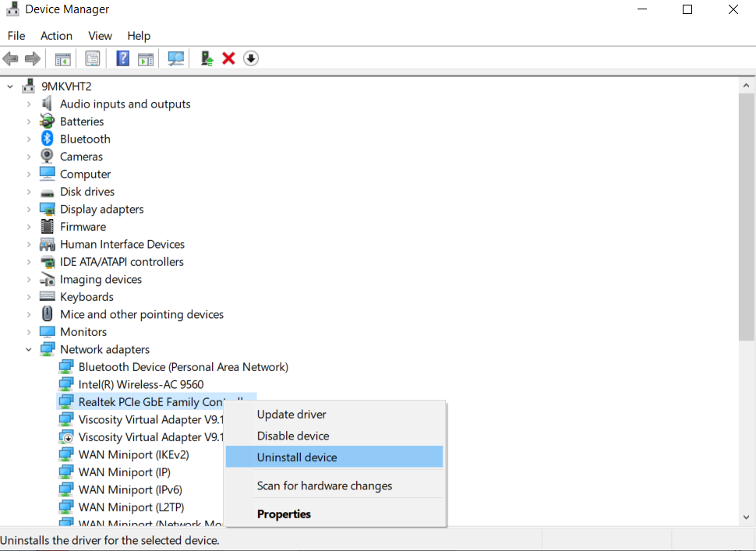The image size is (756, 551).
Task: Click the Disk drives icon
Action: point(48,193)
